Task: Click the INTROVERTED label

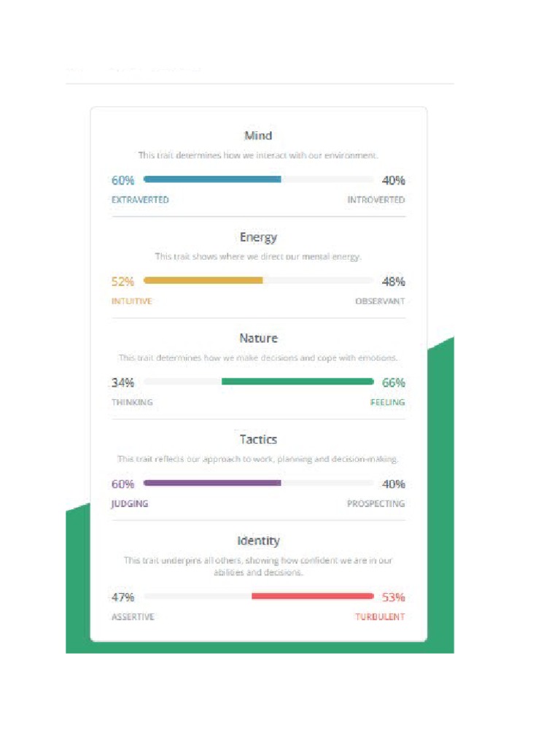Action: (376, 200)
